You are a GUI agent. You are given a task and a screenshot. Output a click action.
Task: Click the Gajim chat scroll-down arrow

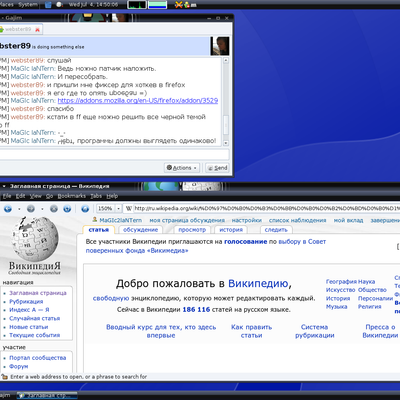coord(226,143)
